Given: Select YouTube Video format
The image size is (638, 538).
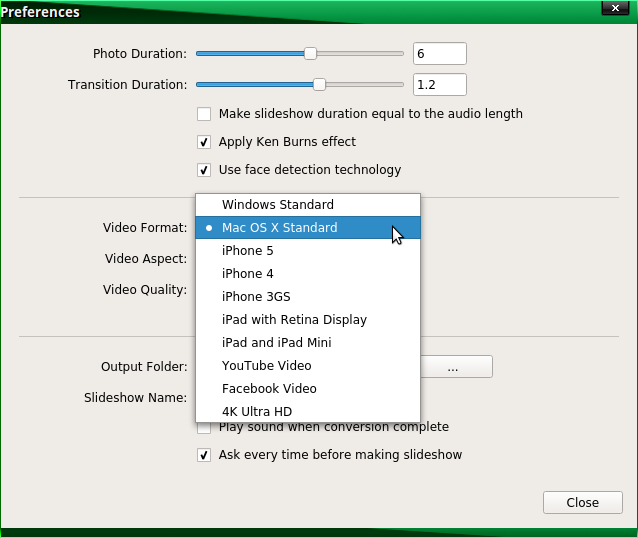Looking at the screenshot, I should [308, 365].
